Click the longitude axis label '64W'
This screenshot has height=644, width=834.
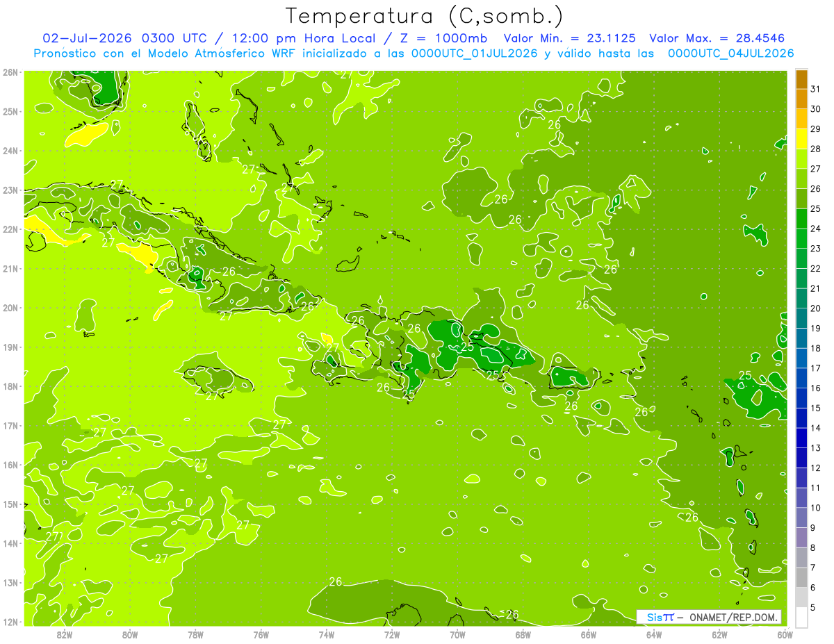point(654,634)
